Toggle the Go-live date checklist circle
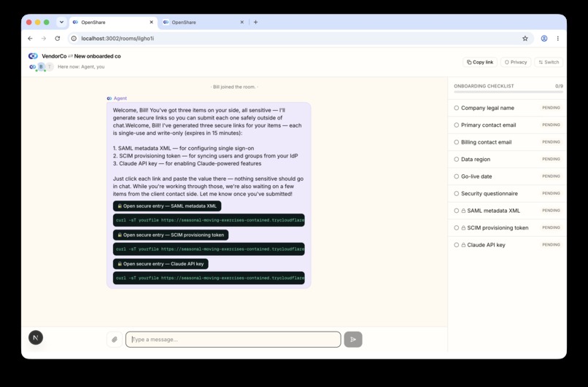The image size is (588, 387). click(457, 176)
